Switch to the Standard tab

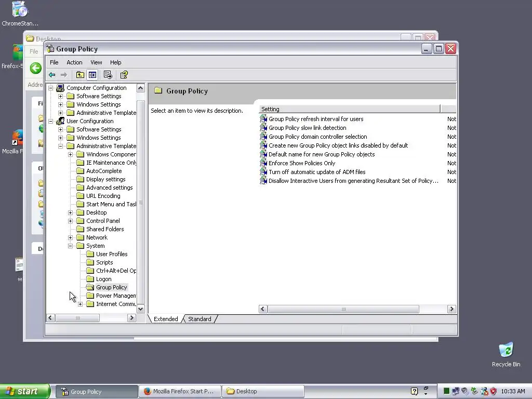coord(199,319)
